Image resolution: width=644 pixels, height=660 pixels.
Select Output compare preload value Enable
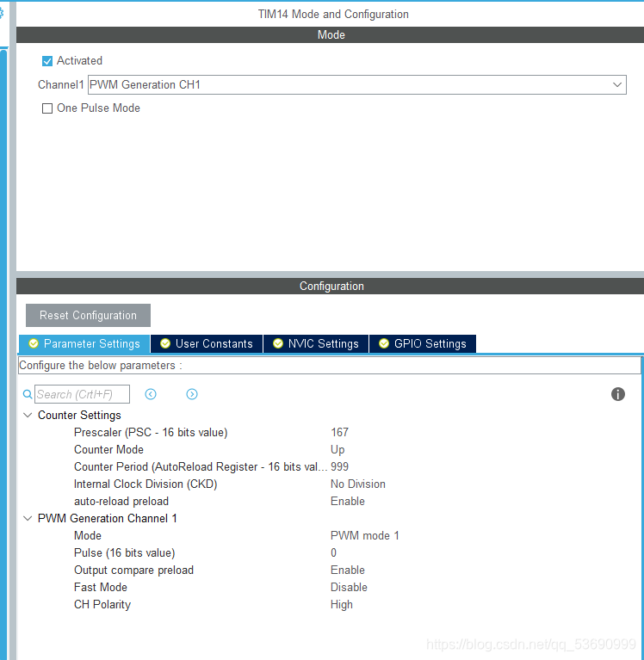coord(348,570)
